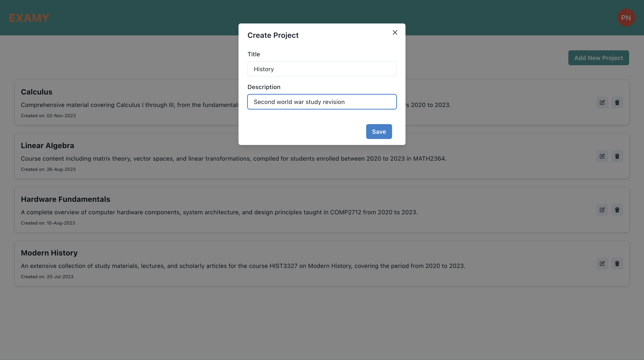644x360 pixels.
Task: Delete the Linear Algebra project
Action: coord(617,156)
